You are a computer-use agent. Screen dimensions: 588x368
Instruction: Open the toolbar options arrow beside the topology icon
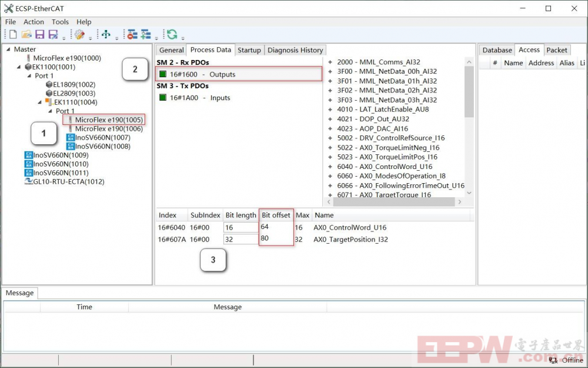pyautogui.click(x=116, y=38)
